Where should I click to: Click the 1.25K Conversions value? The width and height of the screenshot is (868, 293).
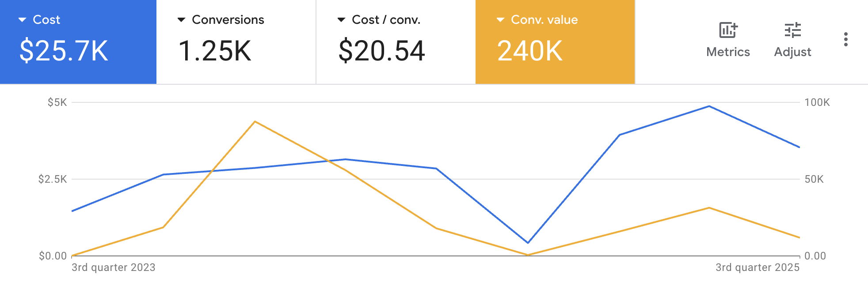point(215,51)
